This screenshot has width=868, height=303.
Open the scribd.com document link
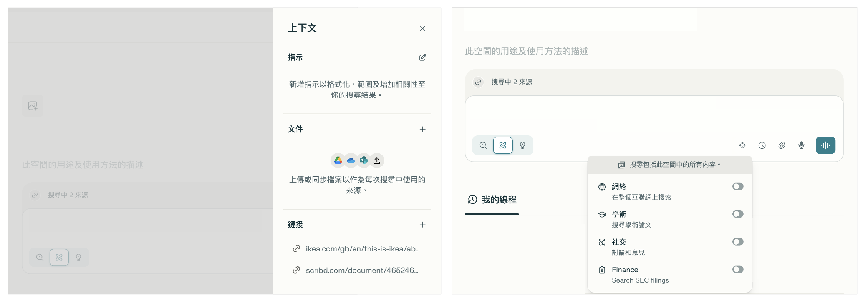(361, 270)
